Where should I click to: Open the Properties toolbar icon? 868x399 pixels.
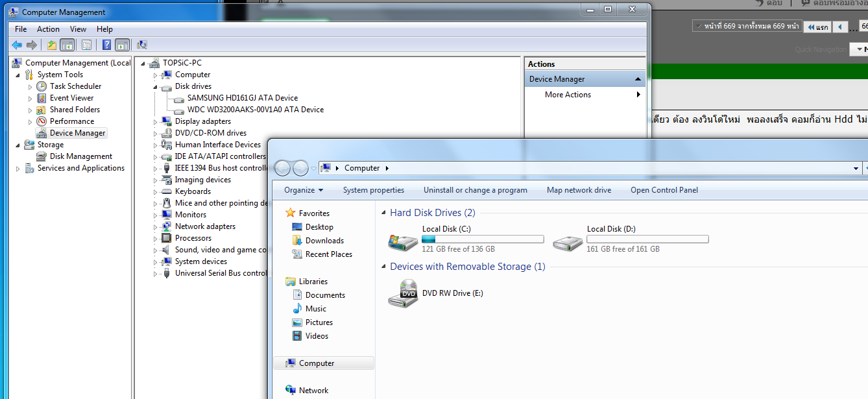tap(86, 45)
